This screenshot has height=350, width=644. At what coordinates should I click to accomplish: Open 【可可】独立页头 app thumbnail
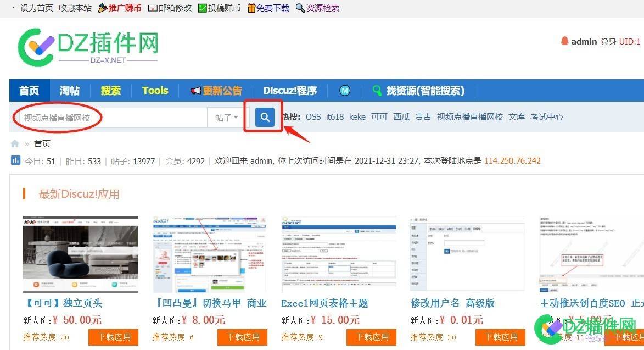pyautogui.click(x=81, y=254)
